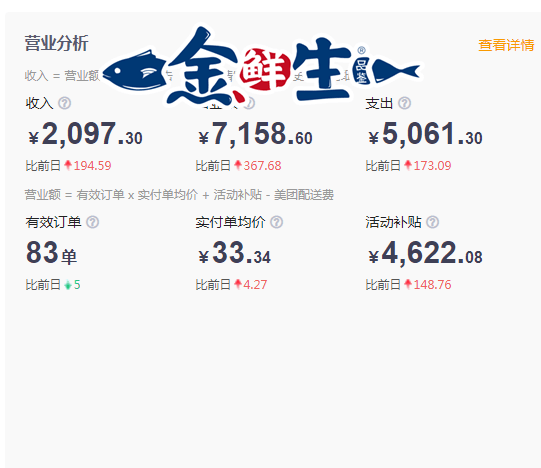Click the 有效订单 label
The width and height of the screenshot is (541, 468).
click(x=53, y=222)
